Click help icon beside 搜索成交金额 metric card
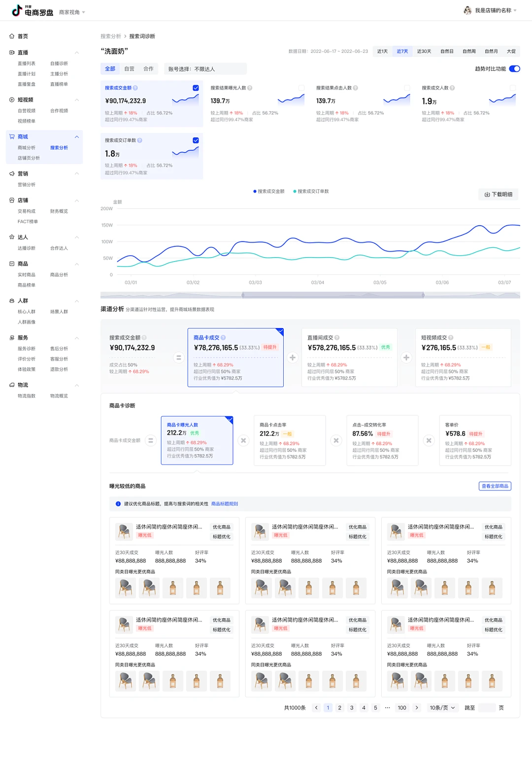 click(135, 88)
